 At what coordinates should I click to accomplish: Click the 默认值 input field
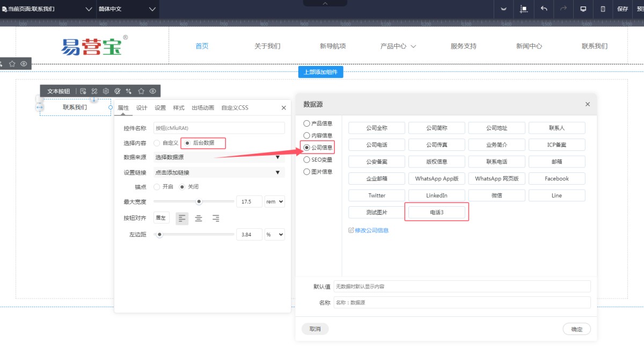click(462, 286)
